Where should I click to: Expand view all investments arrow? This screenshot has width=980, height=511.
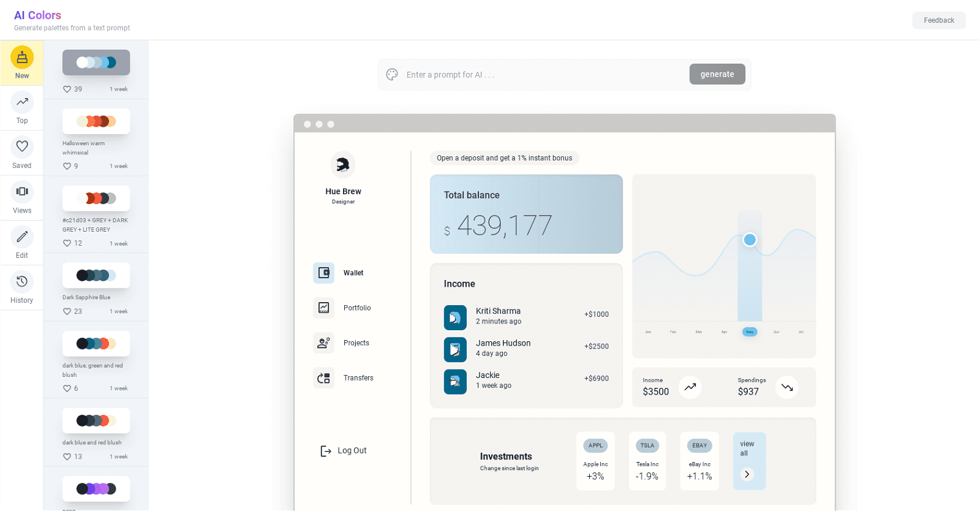pos(747,474)
